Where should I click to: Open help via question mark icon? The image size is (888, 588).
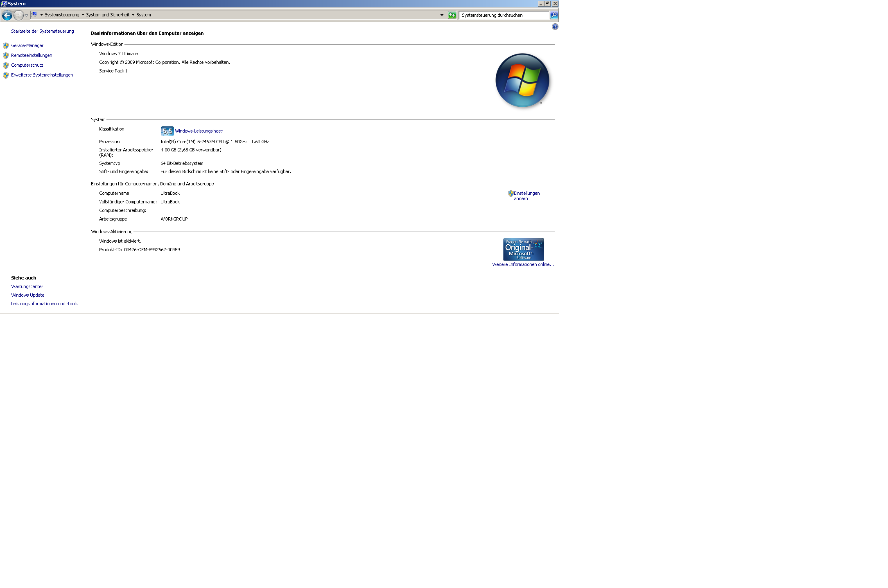point(555,27)
